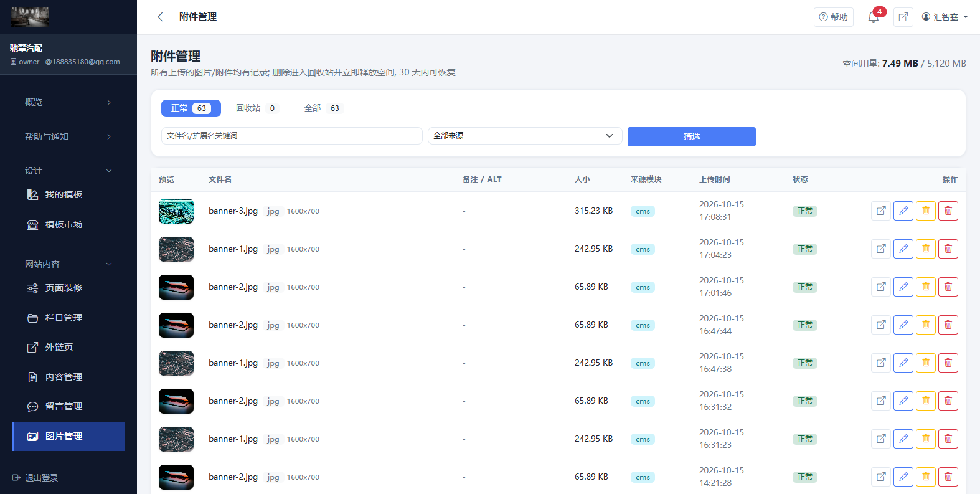The image size is (980, 494).
Task: Click the thumbnail for banner-1.jpg uploaded 17:04:23
Action: point(176,249)
